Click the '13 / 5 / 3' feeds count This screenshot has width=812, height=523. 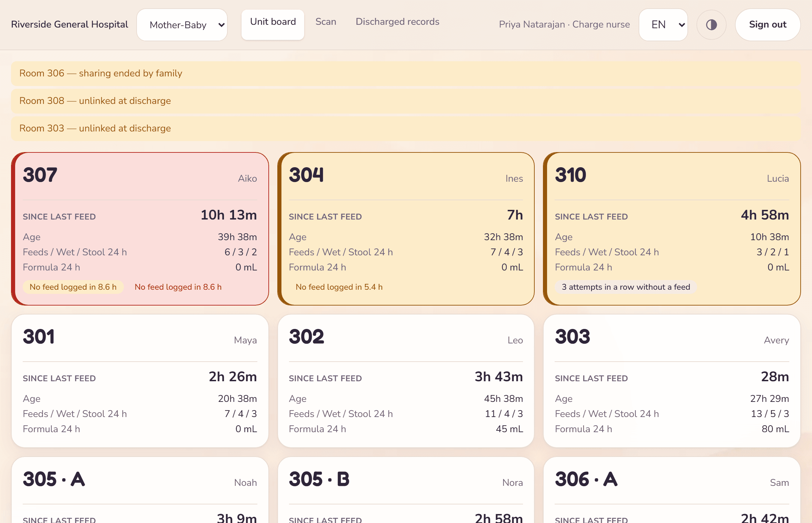(770, 414)
